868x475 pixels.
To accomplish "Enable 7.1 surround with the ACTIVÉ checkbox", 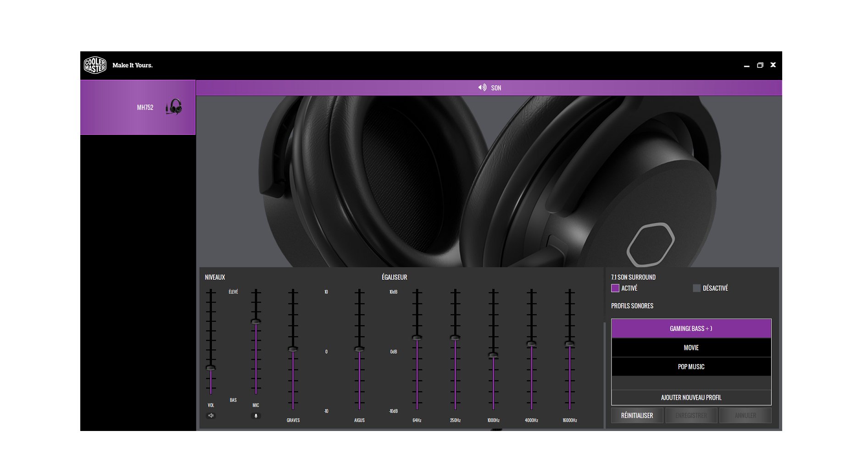I will (x=615, y=288).
